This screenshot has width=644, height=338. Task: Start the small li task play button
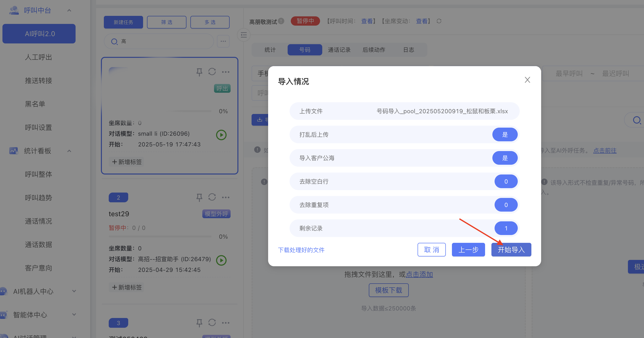[x=221, y=135]
